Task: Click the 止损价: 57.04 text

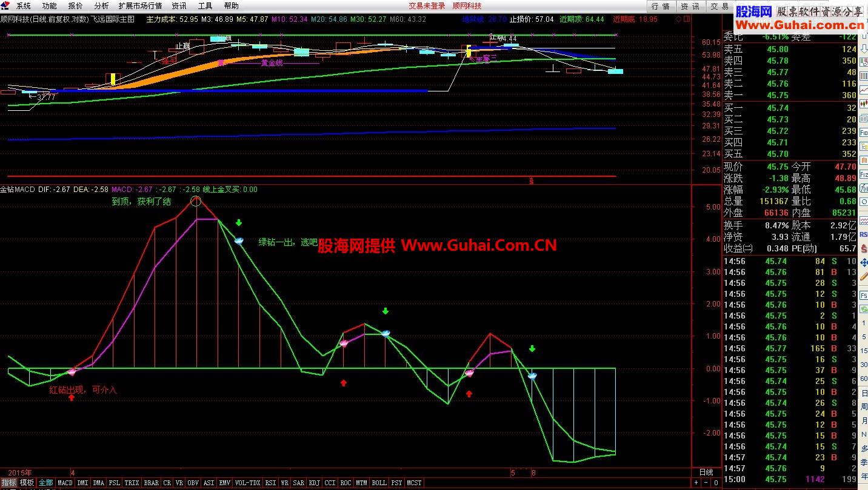Action: (x=532, y=19)
